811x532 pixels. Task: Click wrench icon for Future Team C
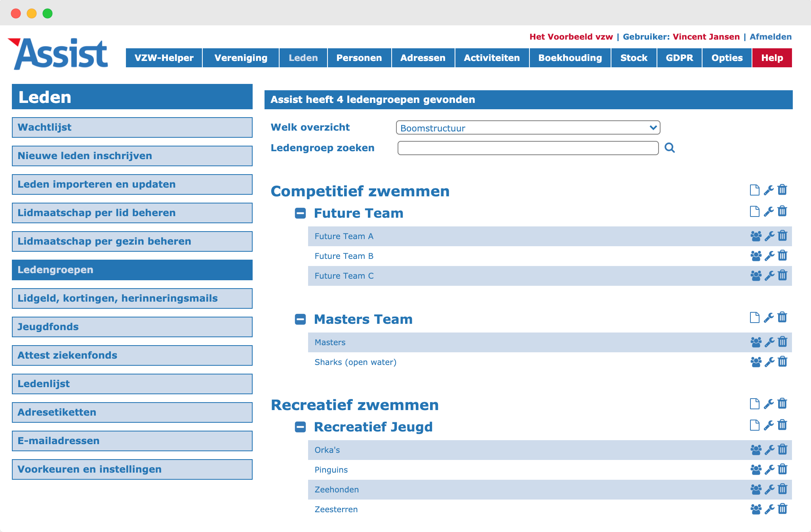pyautogui.click(x=769, y=276)
